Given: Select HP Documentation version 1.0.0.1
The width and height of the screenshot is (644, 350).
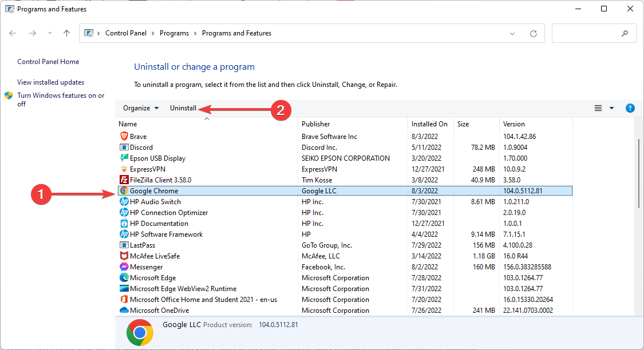Looking at the screenshot, I should (x=512, y=223).
